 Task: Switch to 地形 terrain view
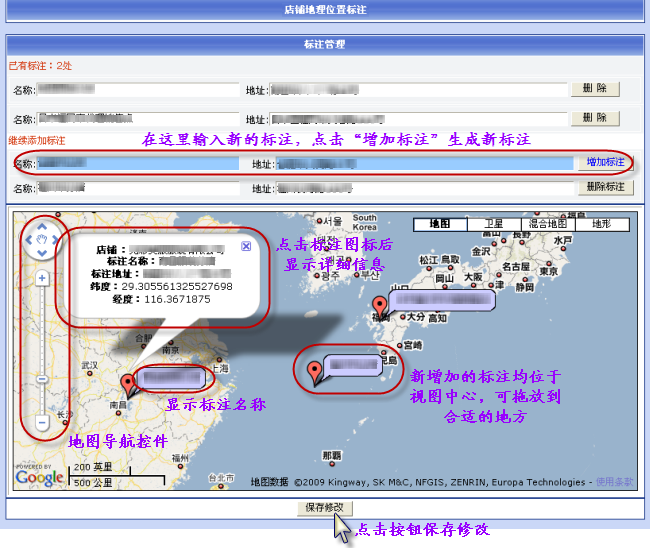[601, 224]
